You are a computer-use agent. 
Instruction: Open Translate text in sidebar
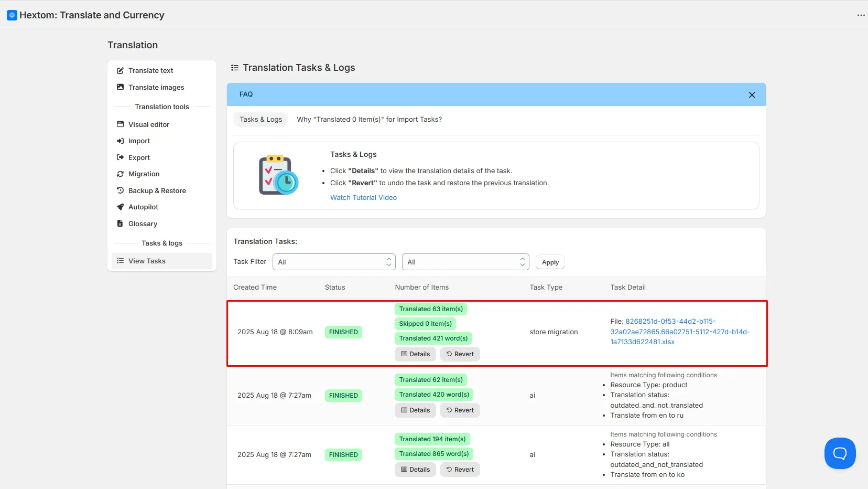(x=150, y=71)
